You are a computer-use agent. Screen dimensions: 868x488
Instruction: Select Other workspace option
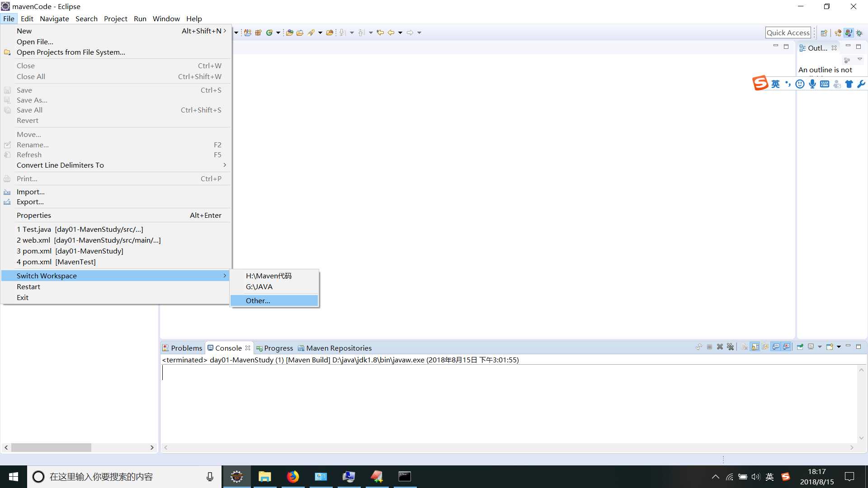pyautogui.click(x=258, y=300)
